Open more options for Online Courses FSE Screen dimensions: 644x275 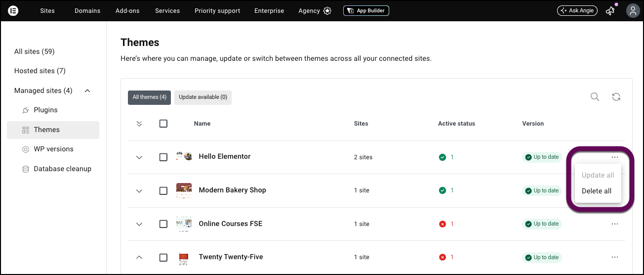pyautogui.click(x=615, y=224)
